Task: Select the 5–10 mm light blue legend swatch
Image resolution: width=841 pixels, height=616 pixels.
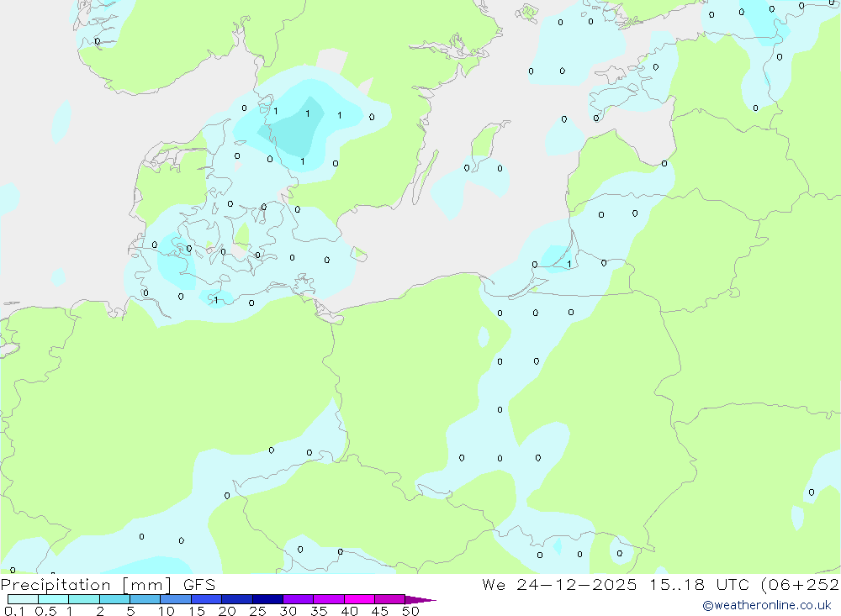Action: [145, 599]
